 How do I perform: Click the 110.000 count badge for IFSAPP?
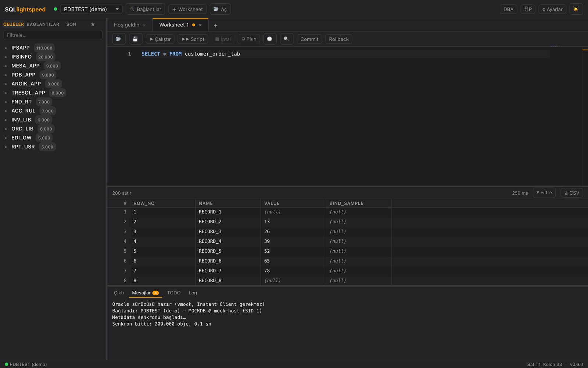click(x=44, y=48)
